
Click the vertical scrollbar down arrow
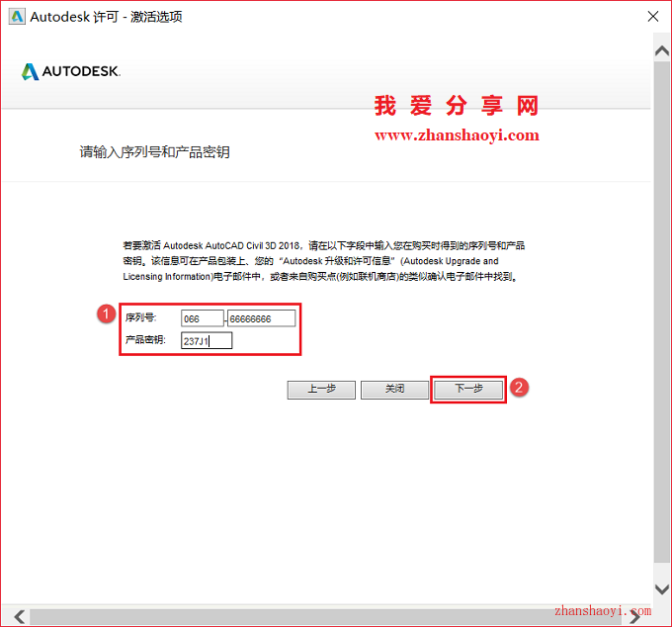click(x=662, y=589)
